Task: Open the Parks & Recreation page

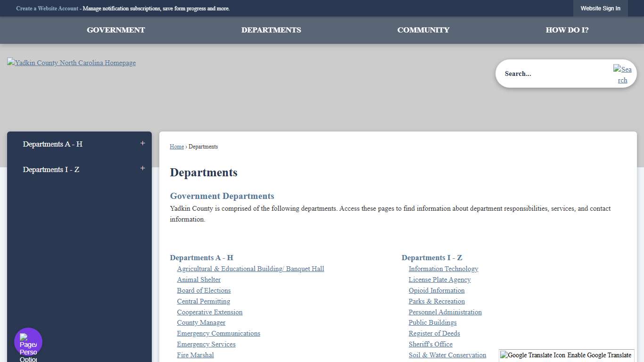Action: click(x=436, y=301)
